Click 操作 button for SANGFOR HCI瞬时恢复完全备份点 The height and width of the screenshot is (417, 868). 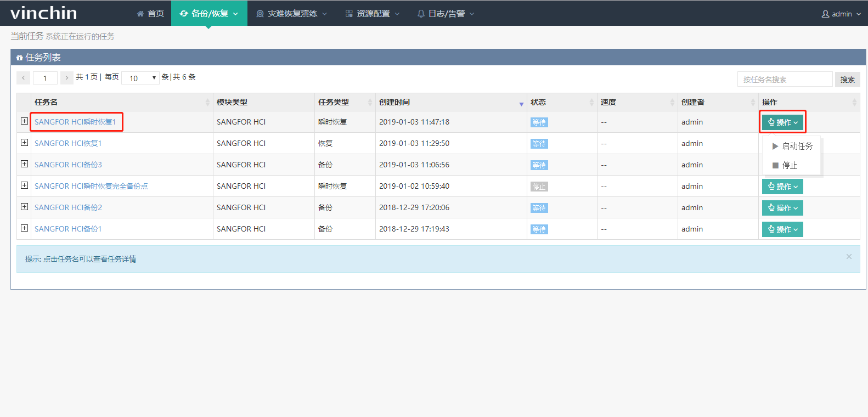[782, 187]
